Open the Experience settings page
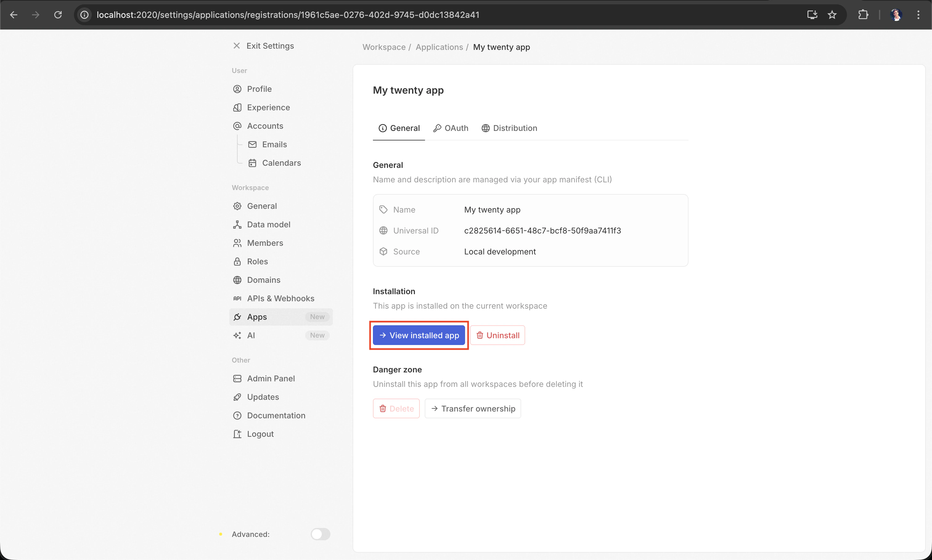Viewport: 932px width, 560px height. 268,108
